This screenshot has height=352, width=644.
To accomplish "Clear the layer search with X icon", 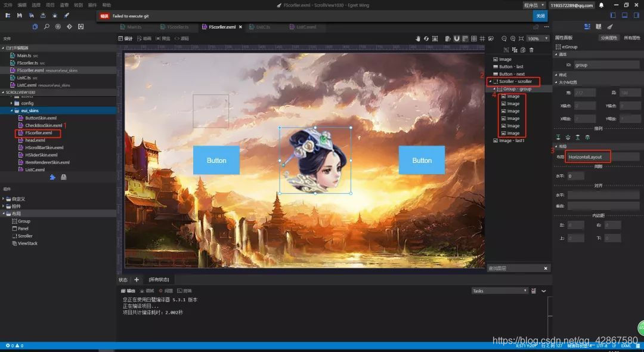I will click(x=546, y=268).
